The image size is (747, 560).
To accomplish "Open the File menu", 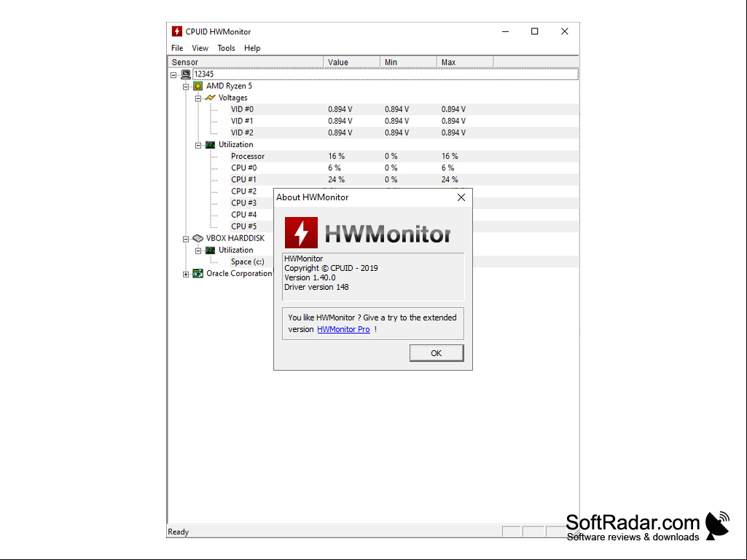I will [x=177, y=48].
